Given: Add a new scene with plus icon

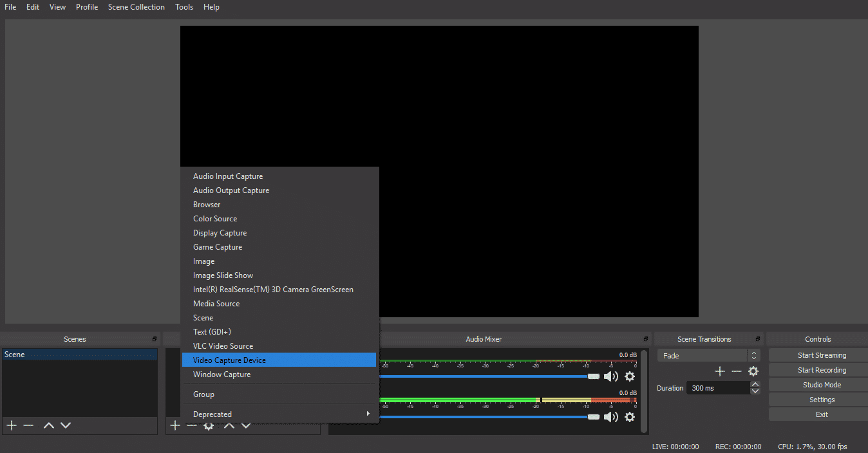Looking at the screenshot, I should pos(11,425).
